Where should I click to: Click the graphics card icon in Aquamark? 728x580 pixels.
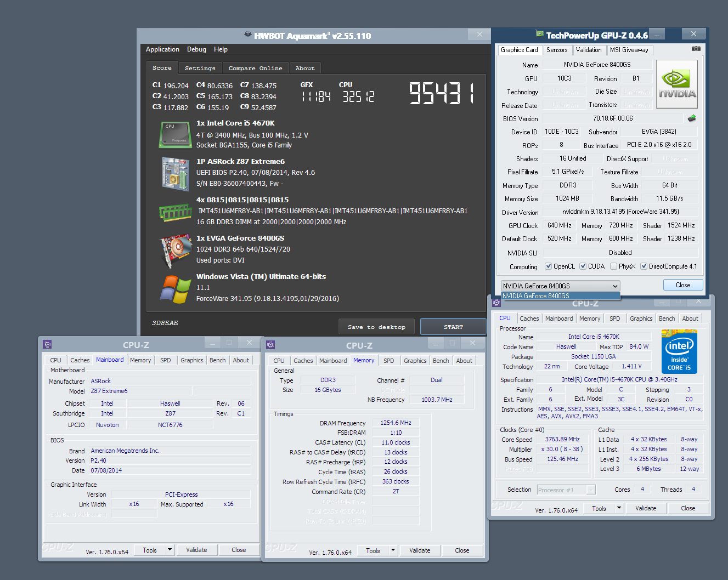(175, 252)
